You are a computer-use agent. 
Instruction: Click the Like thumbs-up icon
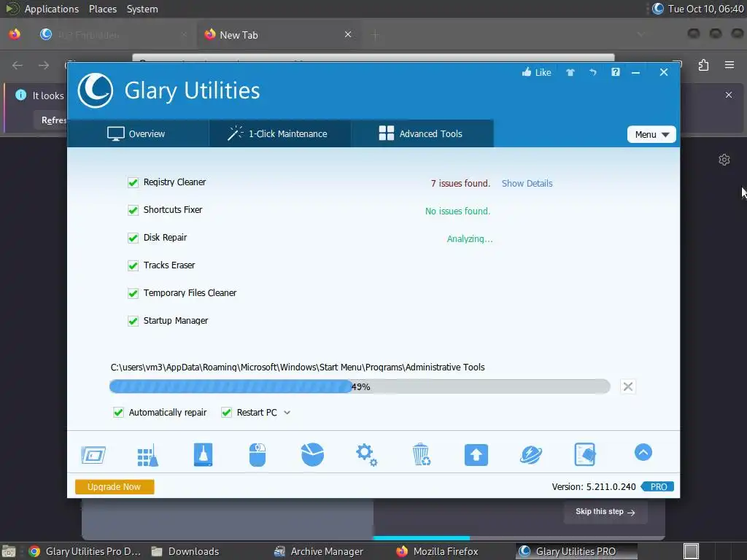click(x=527, y=72)
